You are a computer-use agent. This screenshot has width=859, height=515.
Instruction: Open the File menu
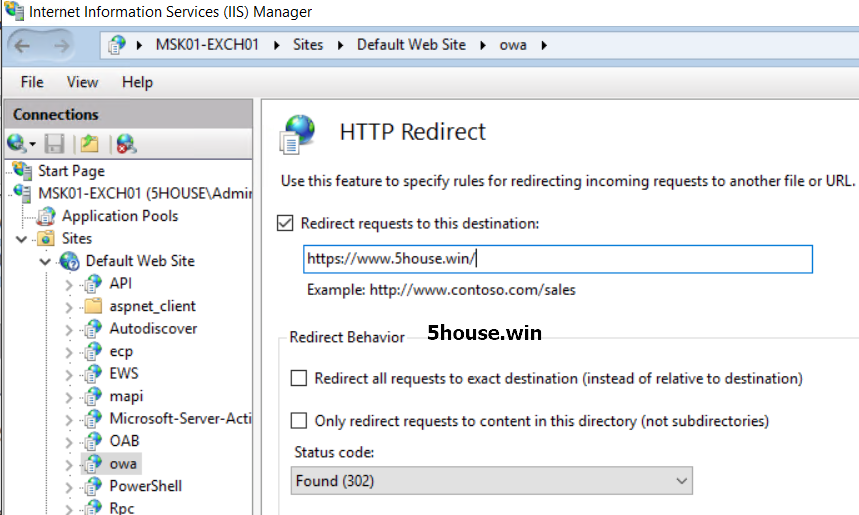32,82
